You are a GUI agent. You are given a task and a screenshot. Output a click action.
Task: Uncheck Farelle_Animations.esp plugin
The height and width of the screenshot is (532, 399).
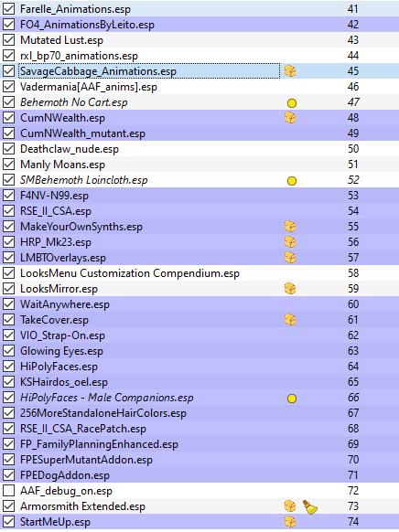click(8, 9)
